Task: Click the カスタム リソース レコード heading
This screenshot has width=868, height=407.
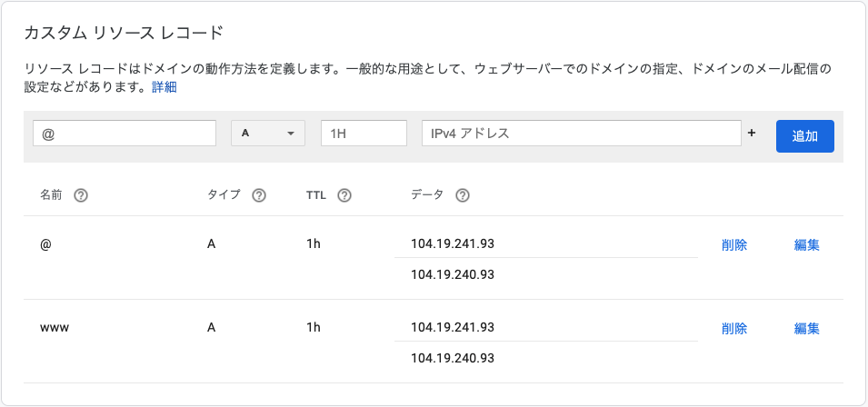Action: tap(123, 34)
